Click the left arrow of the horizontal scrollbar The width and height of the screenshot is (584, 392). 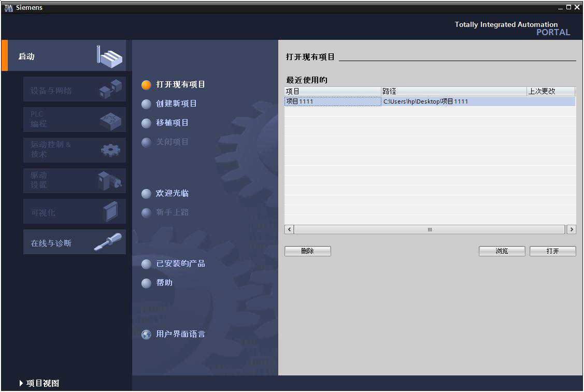(x=289, y=229)
